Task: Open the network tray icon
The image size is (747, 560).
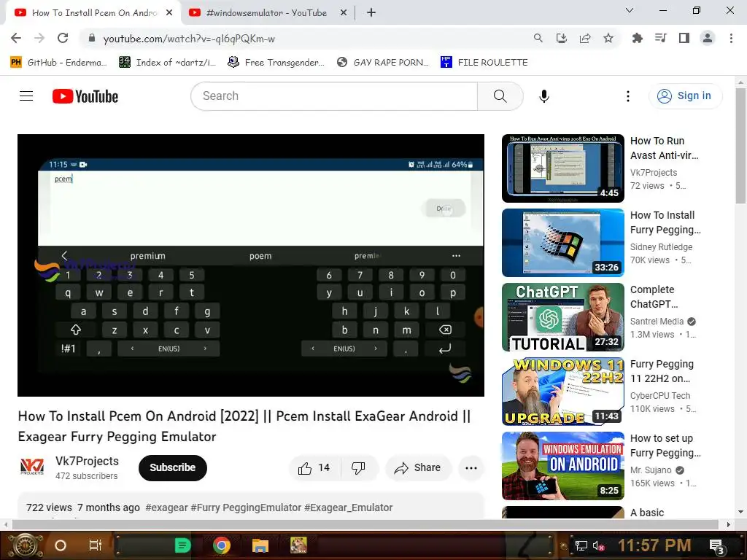Action: [581, 545]
